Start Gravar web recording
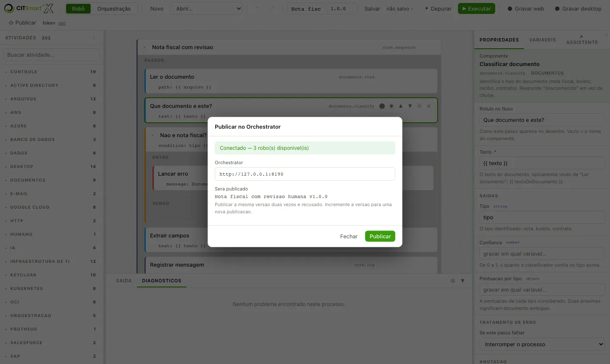The width and height of the screenshot is (610, 364). 526,8
